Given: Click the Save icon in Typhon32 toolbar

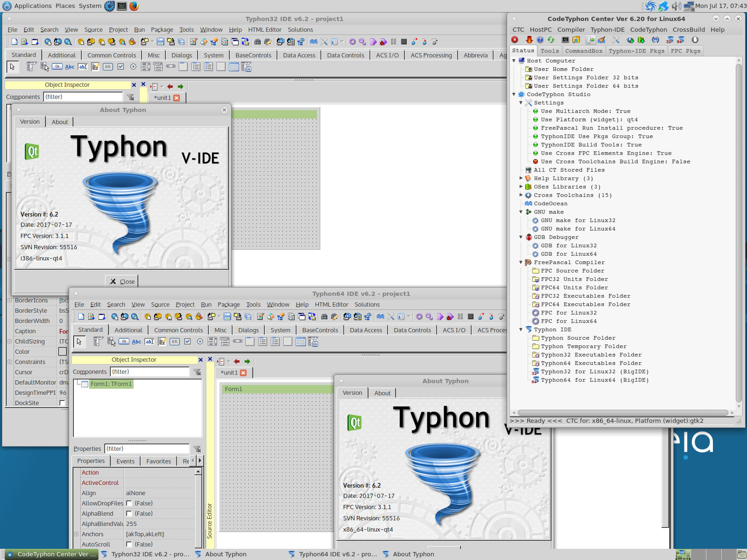Looking at the screenshot, I should pyautogui.click(x=160, y=42).
